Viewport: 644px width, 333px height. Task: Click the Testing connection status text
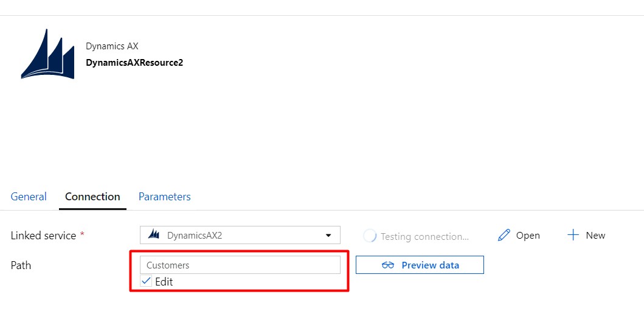click(424, 236)
